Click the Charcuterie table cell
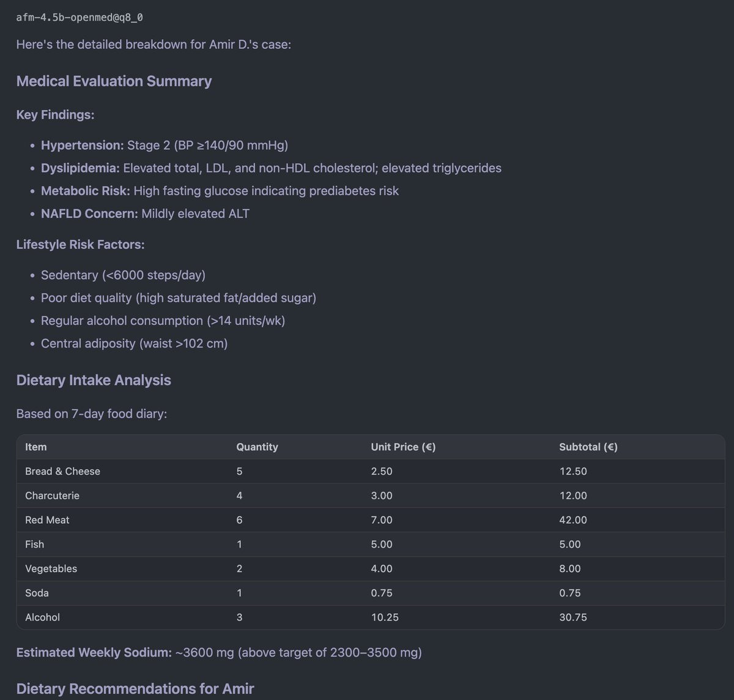 tap(52, 496)
